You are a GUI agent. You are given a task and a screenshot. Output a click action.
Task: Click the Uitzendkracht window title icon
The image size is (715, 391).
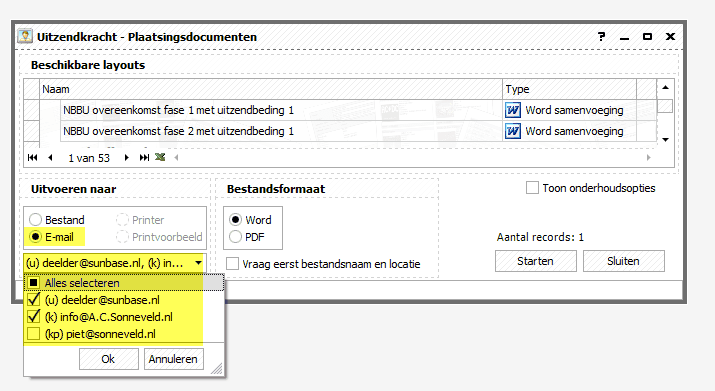25,36
